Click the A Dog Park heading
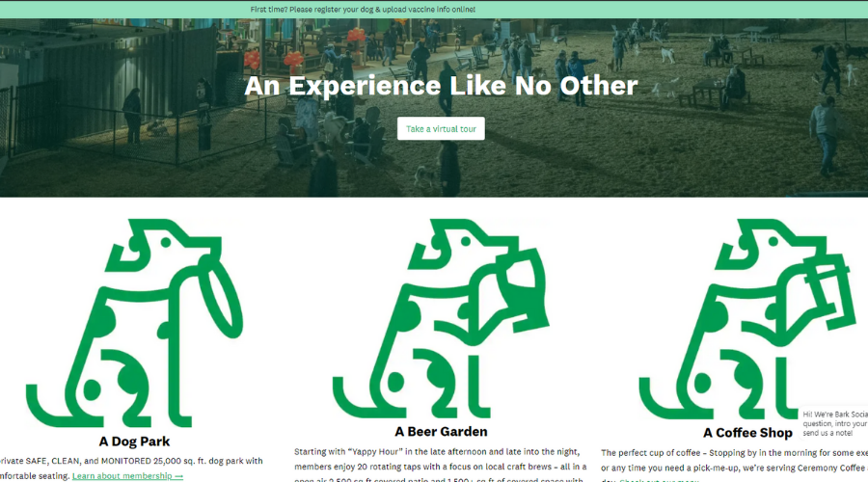This screenshot has width=868, height=482. tap(134, 442)
